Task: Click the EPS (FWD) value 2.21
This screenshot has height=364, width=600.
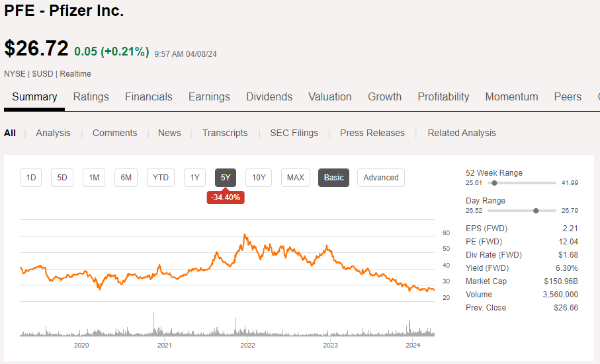Action: pyautogui.click(x=570, y=229)
